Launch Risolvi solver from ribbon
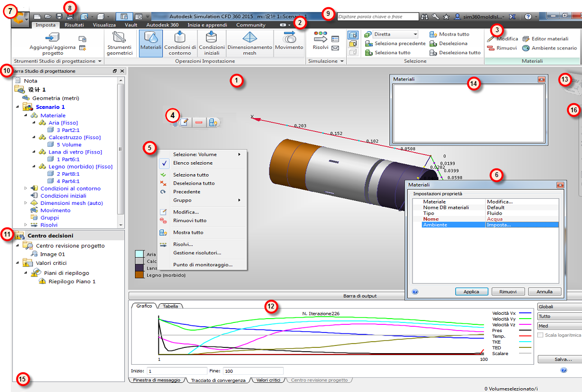This screenshot has width=582, height=392. click(320, 40)
